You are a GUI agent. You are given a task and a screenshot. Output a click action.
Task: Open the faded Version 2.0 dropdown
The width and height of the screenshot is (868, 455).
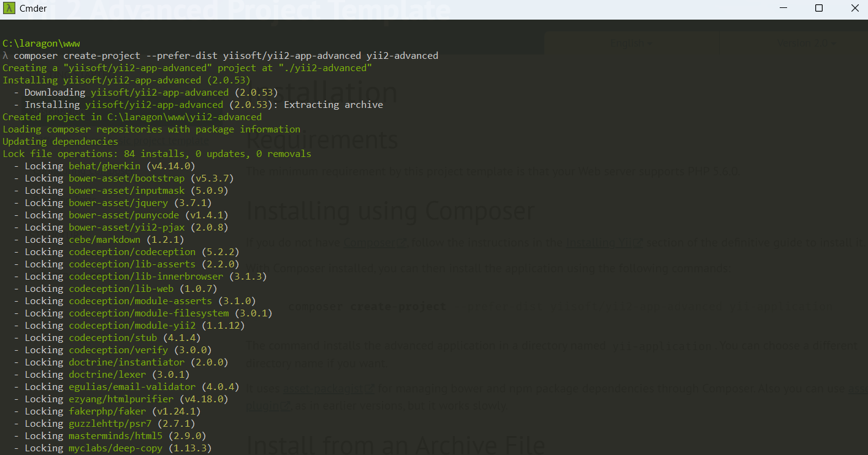pyautogui.click(x=806, y=44)
